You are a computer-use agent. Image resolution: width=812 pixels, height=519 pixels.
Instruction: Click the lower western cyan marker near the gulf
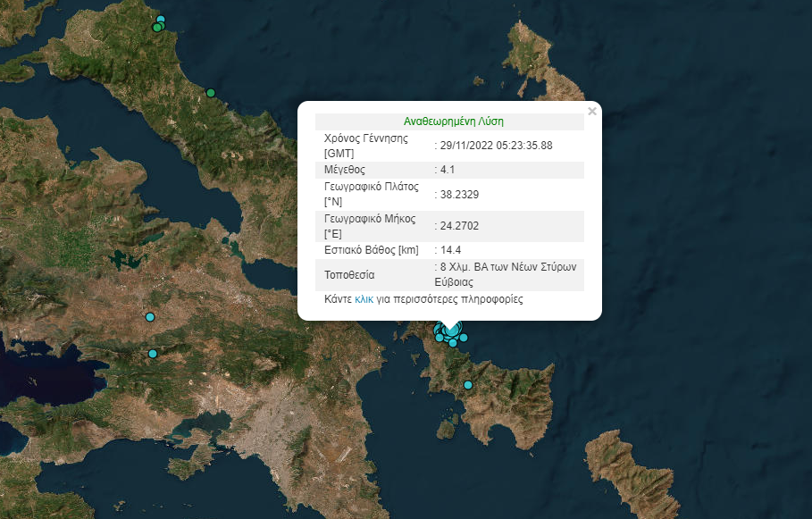pyautogui.click(x=153, y=354)
